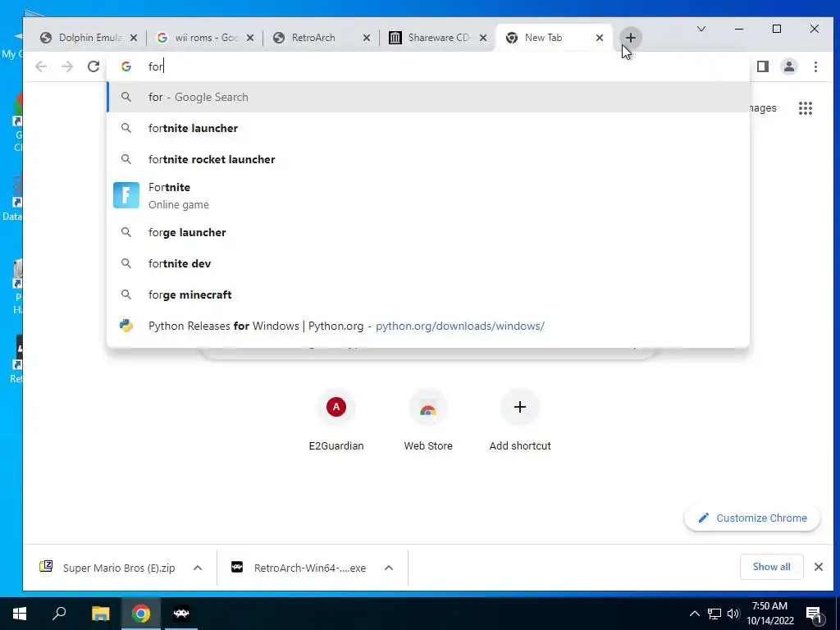Open the taskbar clock and date
Image resolution: width=840 pixels, height=630 pixels.
pos(769,614)
